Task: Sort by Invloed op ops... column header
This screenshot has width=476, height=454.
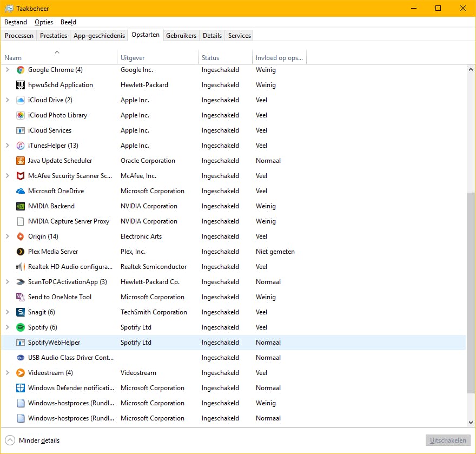Action: (x=279, y=57)
